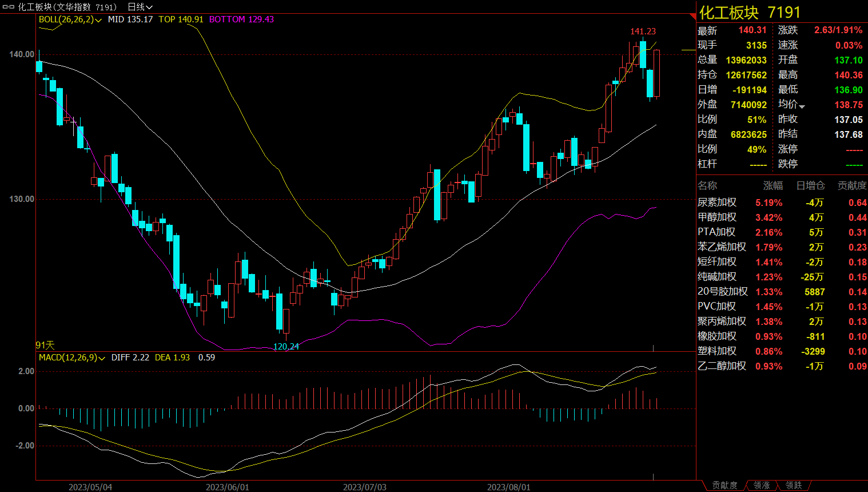
Task: Select the 橡胶加权 row
Action: click(x=782, y=336)
